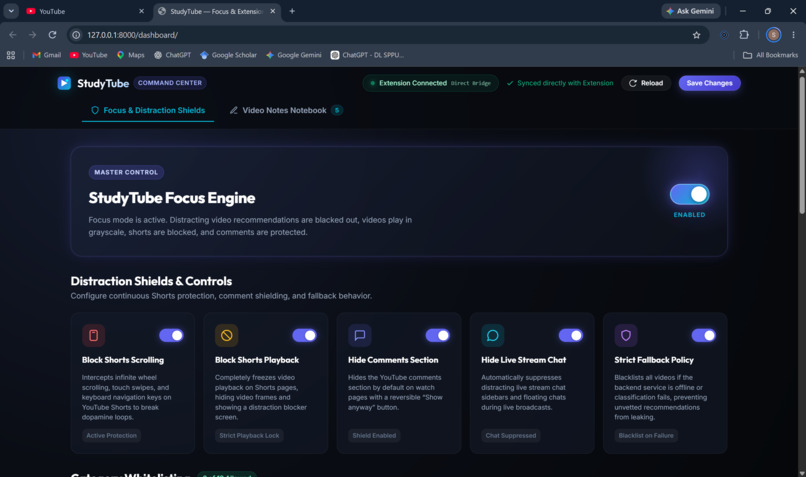Open the tab search dropdown arrow
Viewport: 806px width, 477px height.
pyautogui.click(x=11, y=11)
